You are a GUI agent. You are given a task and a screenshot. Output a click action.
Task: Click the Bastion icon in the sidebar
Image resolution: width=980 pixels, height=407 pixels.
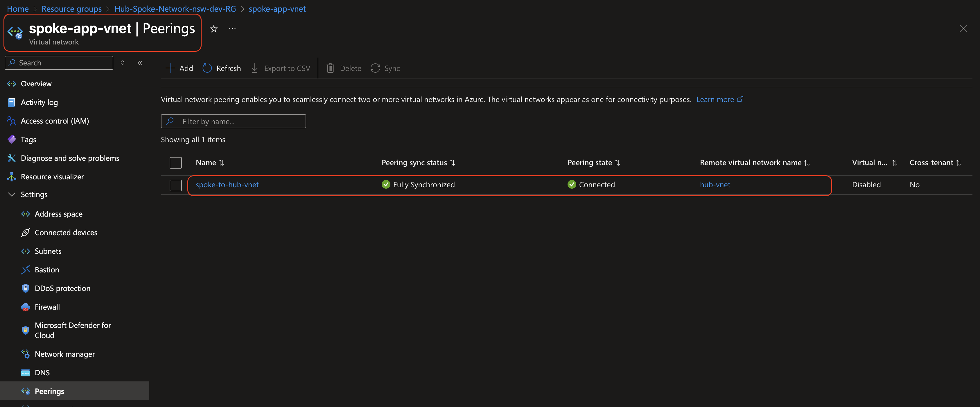click(x=26, y=269)
